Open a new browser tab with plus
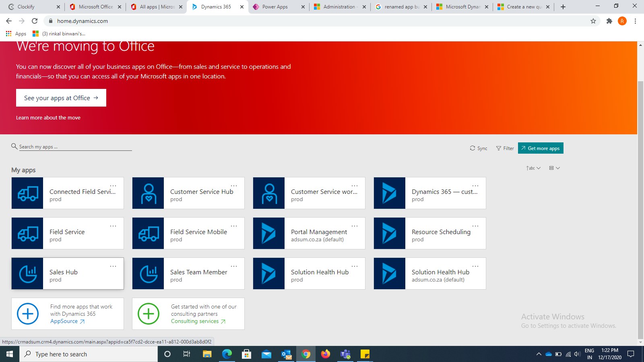Viewport: 644px width, 362px height. [x=563, y=7]
